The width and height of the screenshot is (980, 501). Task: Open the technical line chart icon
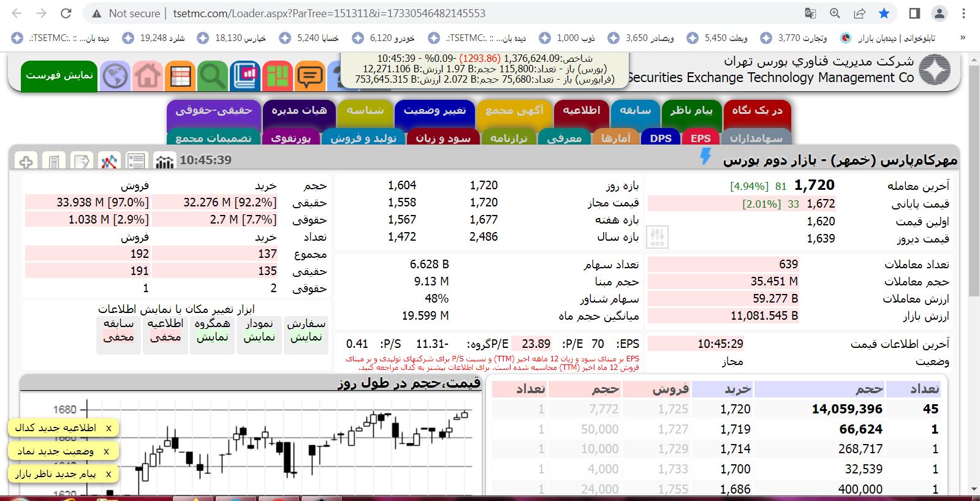point(109,162)
